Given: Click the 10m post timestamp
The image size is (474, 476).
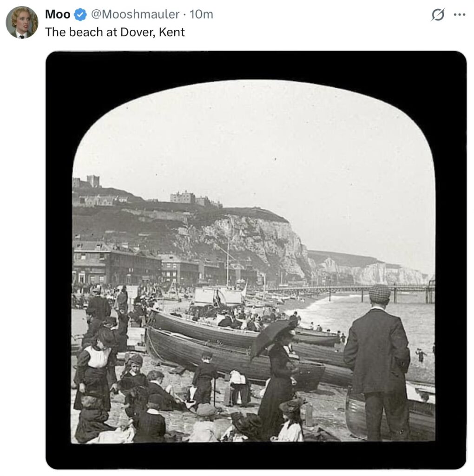Looking at the screenshot, I should point(202,15).
